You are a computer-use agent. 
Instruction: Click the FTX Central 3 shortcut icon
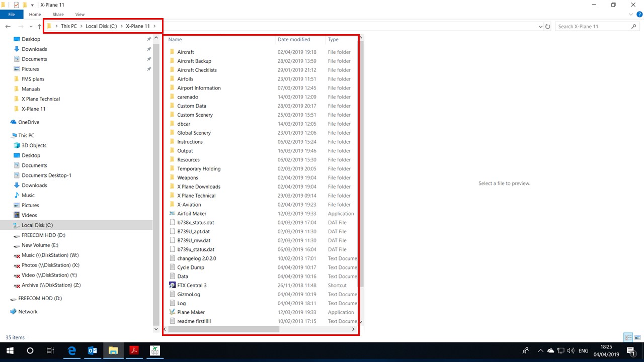click(172, 285)
